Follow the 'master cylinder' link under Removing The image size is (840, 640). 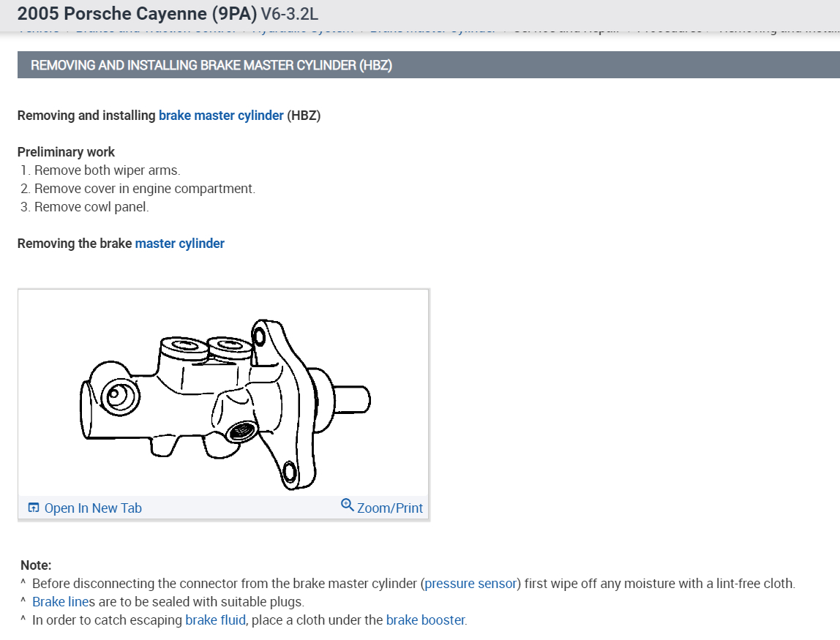click(x=179, y=244)
